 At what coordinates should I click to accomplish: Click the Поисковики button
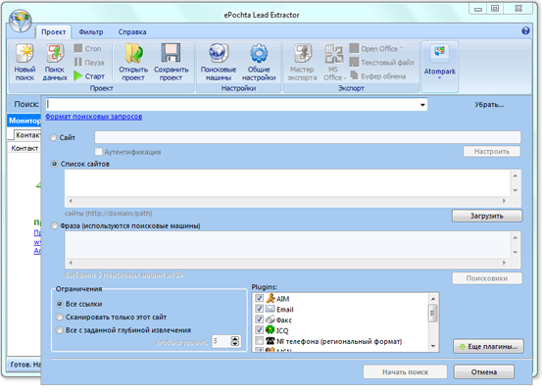[487, 278]
